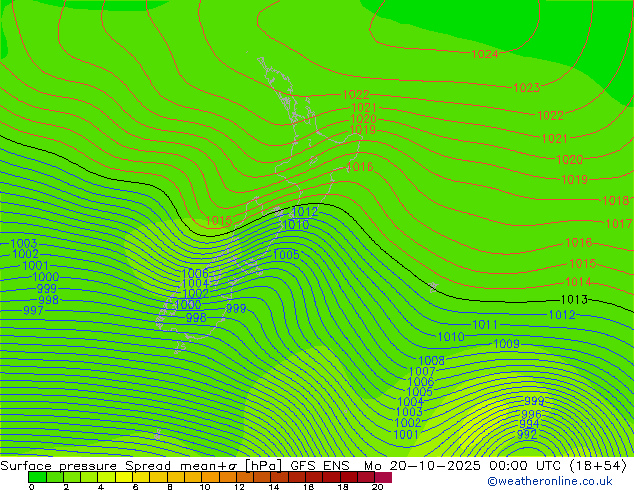634x490 pixels.
Task: Select the red 1018 contour label
Action: (615, 200)
